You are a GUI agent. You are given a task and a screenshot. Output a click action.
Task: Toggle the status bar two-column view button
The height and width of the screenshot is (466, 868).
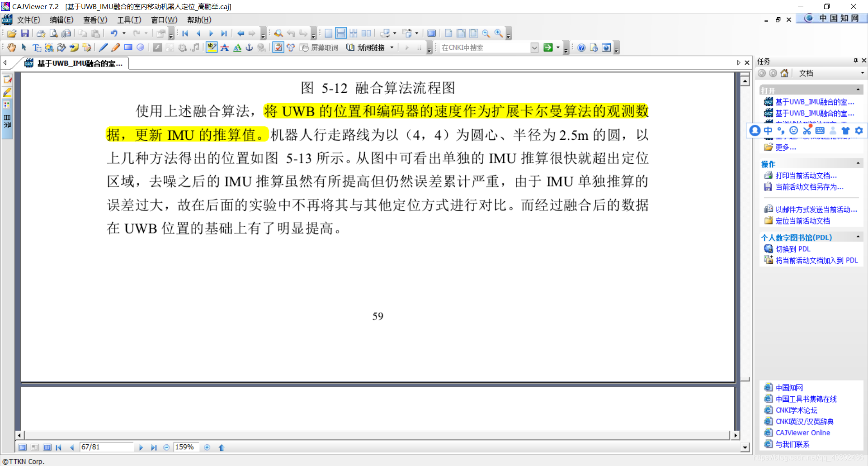[x=47, y=447]
